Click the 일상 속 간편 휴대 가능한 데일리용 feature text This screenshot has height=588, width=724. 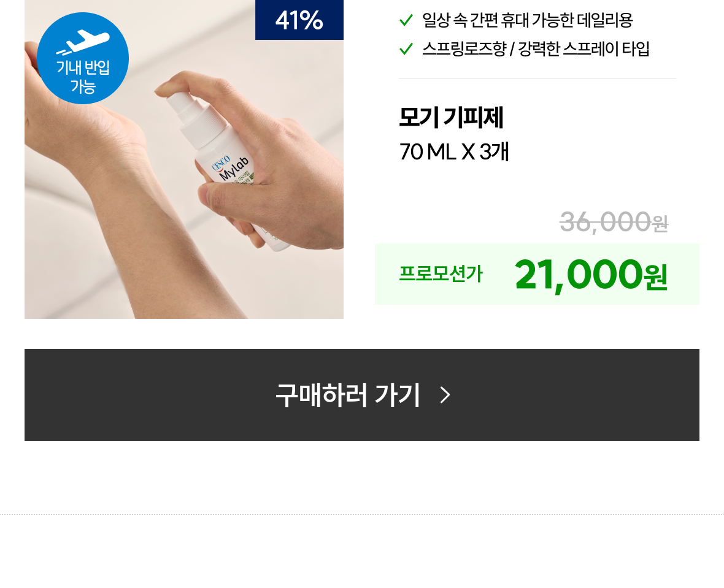click(527, 20)
